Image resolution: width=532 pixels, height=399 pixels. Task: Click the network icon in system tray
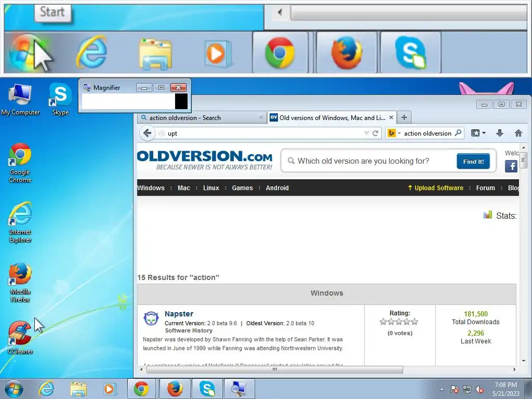[467, 389]
